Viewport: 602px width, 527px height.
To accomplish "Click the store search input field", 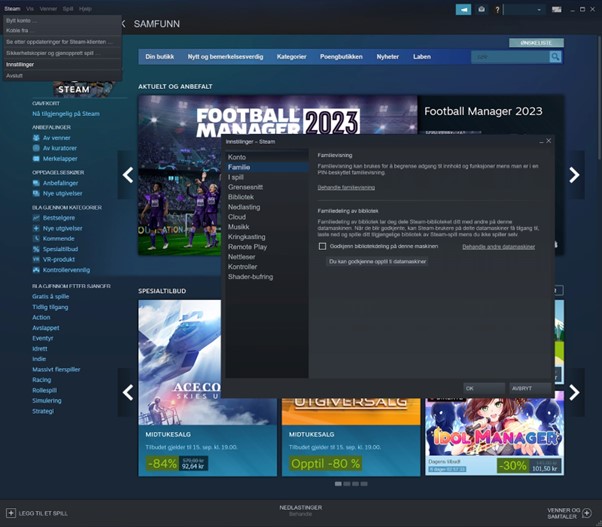I will (510, 57).
